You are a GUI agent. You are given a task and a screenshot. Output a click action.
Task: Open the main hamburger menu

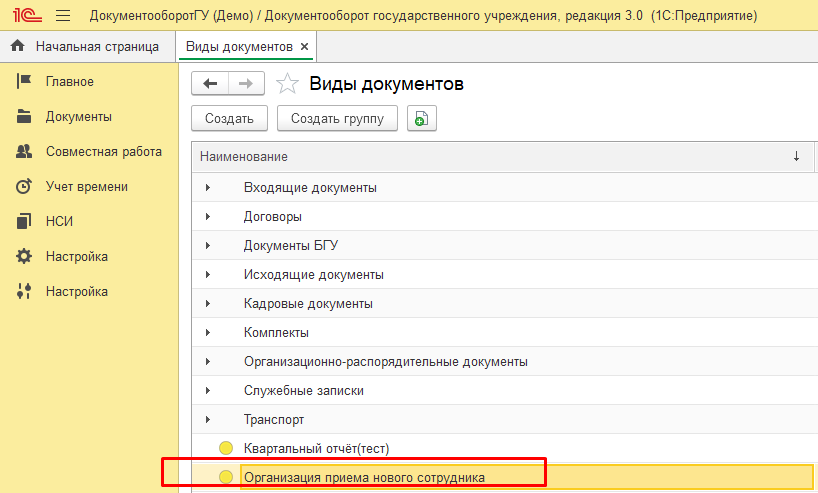pyautogui.click(x=63, y=16)
